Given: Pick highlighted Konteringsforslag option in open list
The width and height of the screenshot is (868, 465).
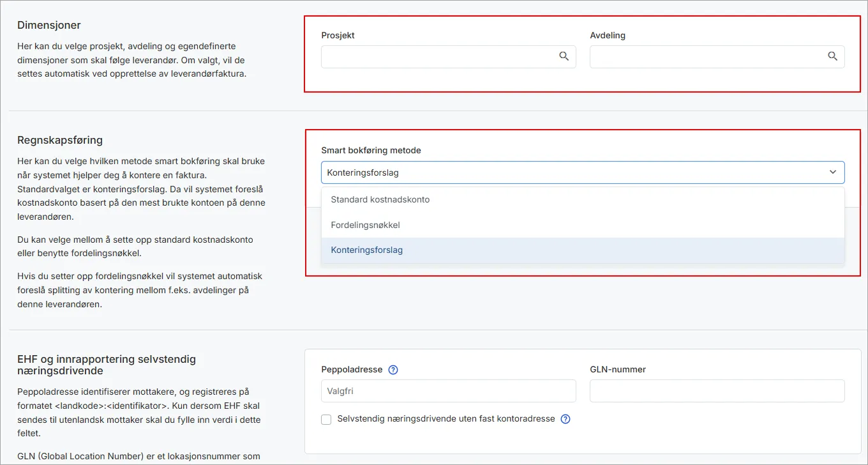Looking at the screenshot, I should coord(367,250).
